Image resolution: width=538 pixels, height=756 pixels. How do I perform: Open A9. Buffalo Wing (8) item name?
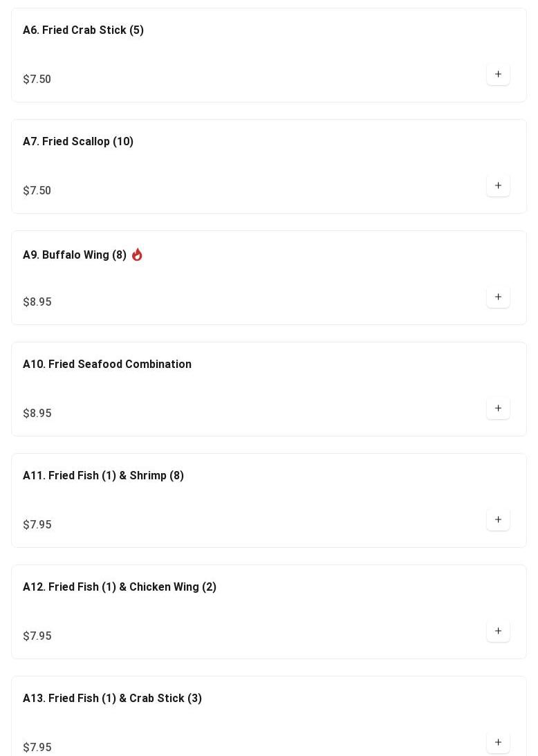[x=75, y=255]
